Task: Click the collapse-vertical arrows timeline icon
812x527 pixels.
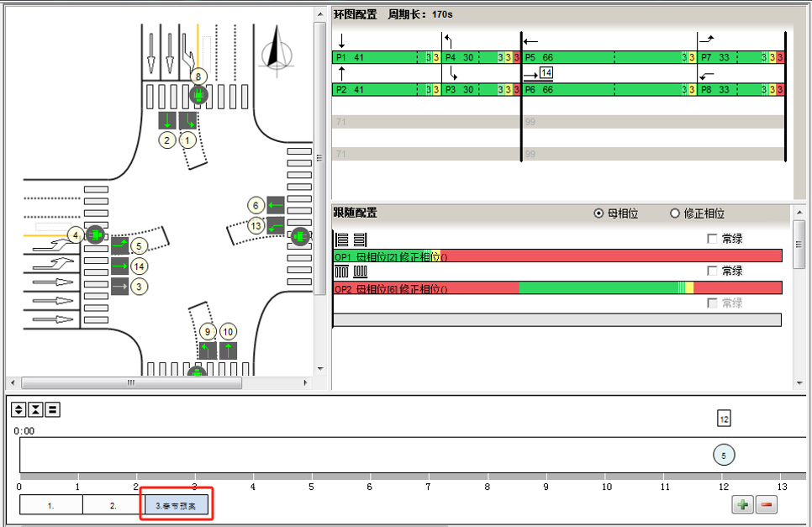Action: (35, 409)
